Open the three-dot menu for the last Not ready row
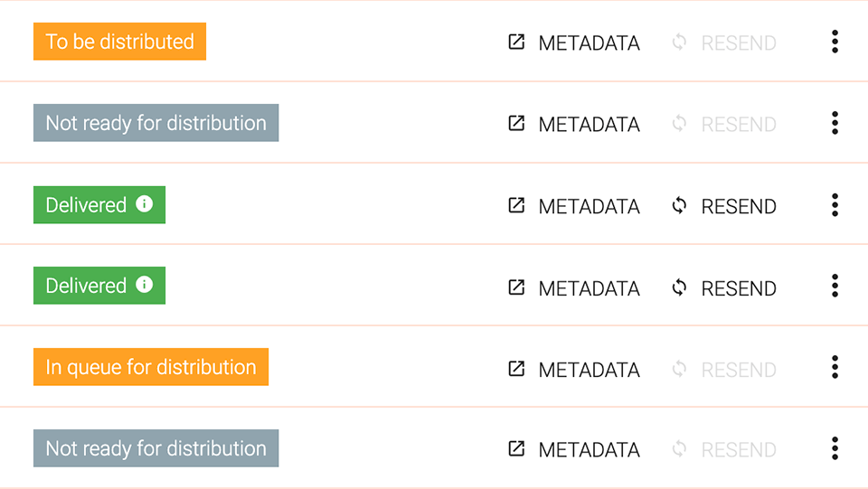Screen dimensions: 868x489 (x=835, y=448)
